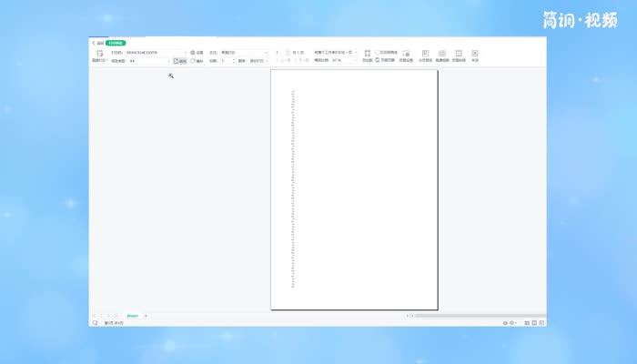Screen dimensions: 637x364
Task: Click the back (返回) button
Action: tap(97, 43)
